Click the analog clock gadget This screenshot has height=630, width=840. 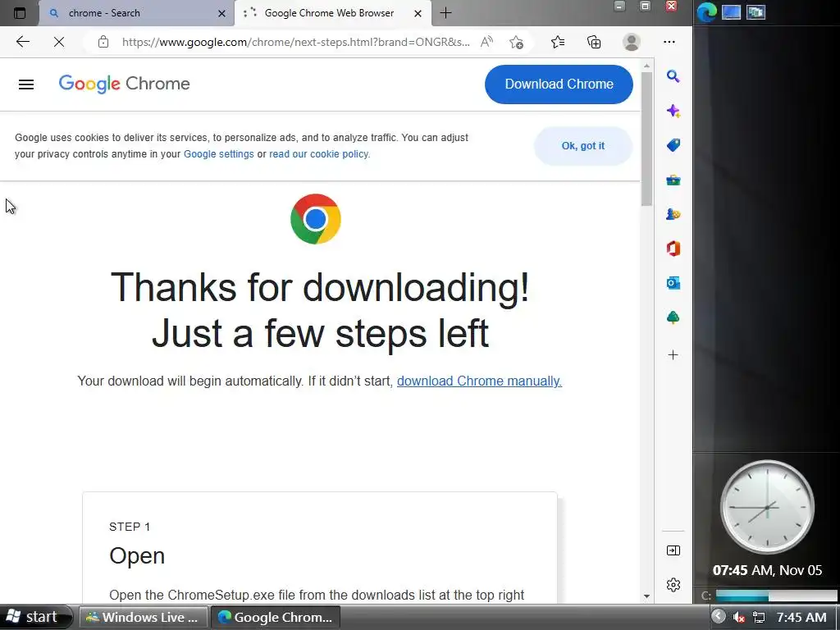coord(767,507)
